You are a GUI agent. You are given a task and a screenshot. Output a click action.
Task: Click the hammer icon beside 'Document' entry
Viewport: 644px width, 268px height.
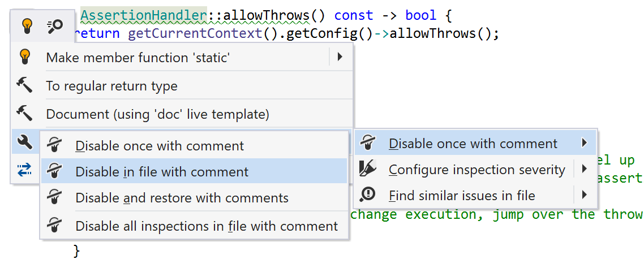click(25, 114)
